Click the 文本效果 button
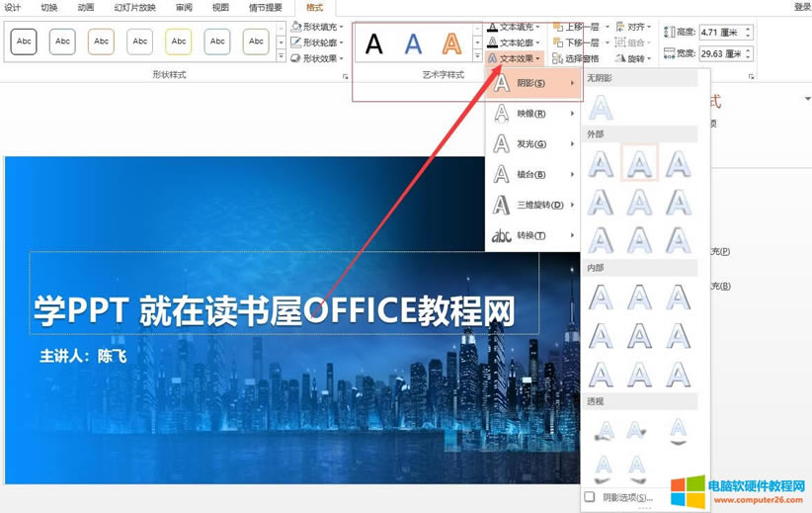Image resolution: width=812 pixels, height=513 pixels. 515,58
